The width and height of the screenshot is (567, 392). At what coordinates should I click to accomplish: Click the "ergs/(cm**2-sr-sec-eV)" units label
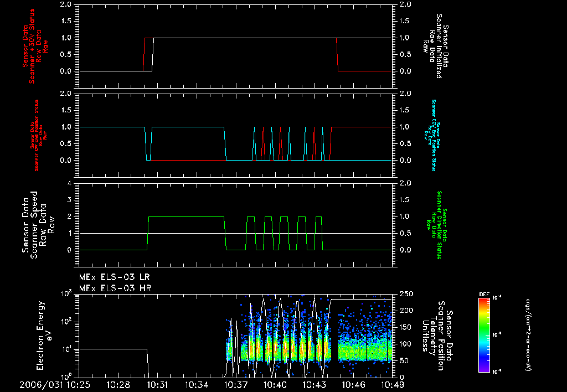pyautogui.click(x=528, y=334)
